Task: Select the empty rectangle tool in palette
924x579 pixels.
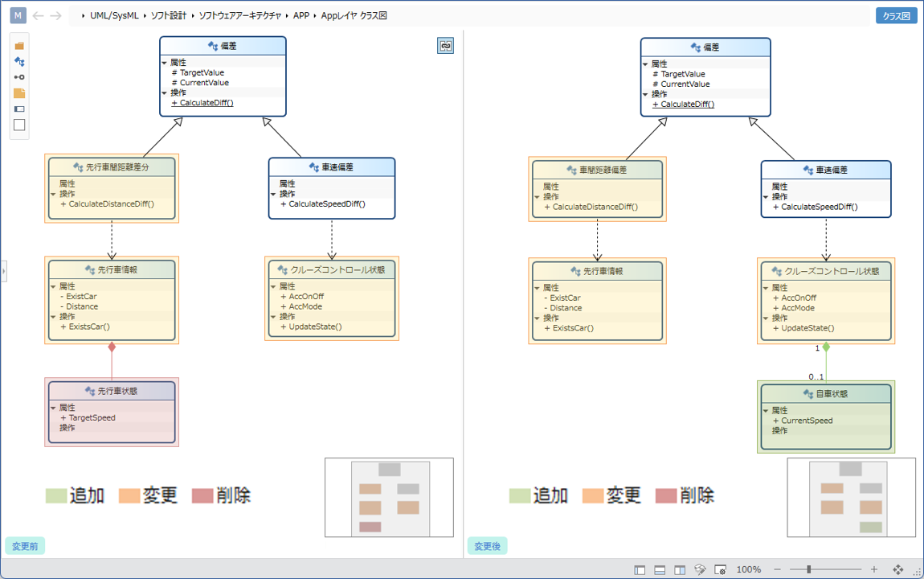Action: pos(19,125)
